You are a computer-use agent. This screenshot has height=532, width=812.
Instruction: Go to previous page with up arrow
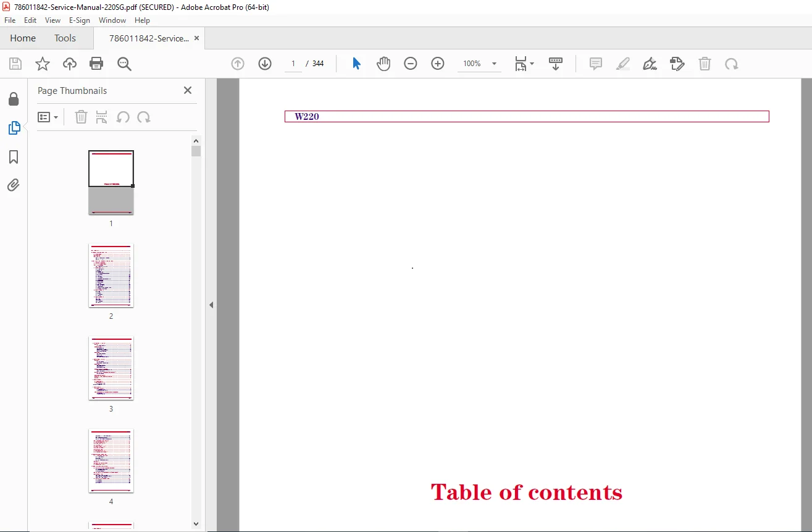point(238,64)
